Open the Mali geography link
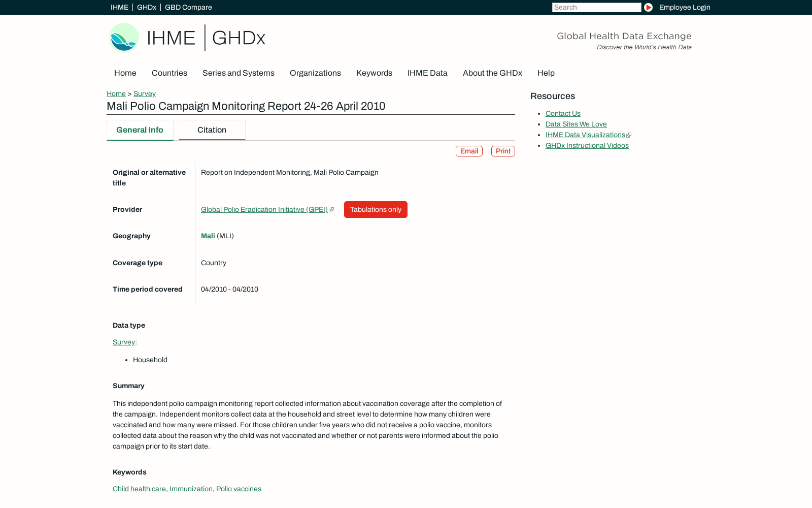This screenshot has height=508, width=812. pos(208,236)
